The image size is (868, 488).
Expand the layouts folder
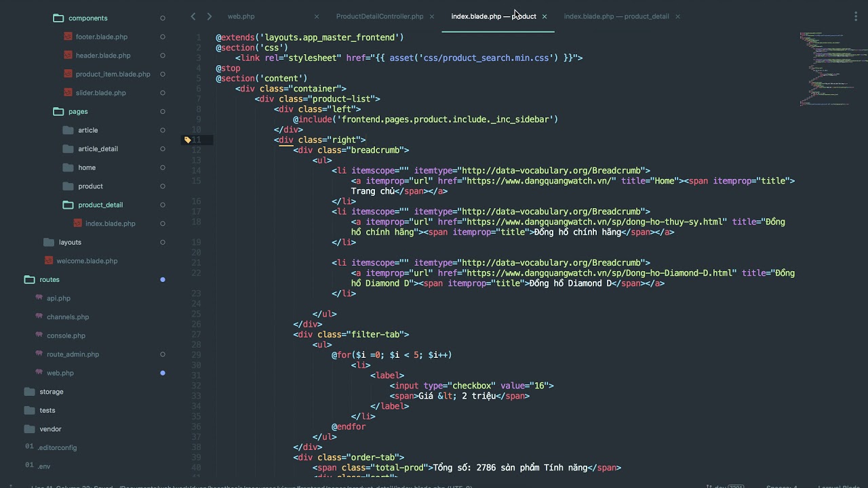(49, 242)
